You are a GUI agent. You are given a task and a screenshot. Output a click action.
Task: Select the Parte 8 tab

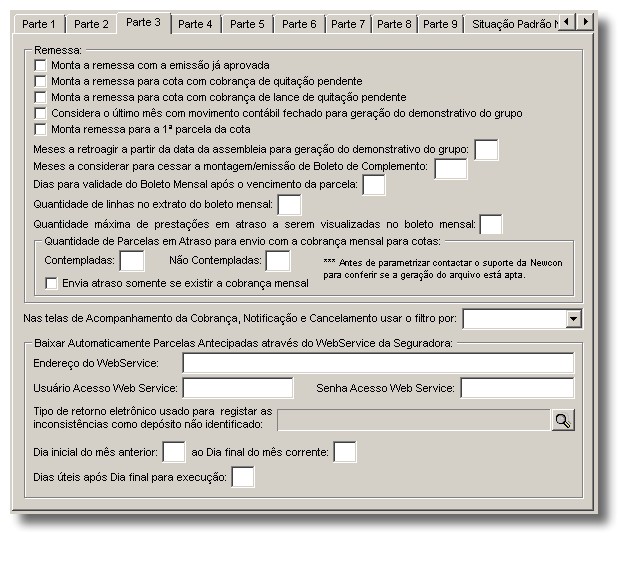[x=394, y=24]
